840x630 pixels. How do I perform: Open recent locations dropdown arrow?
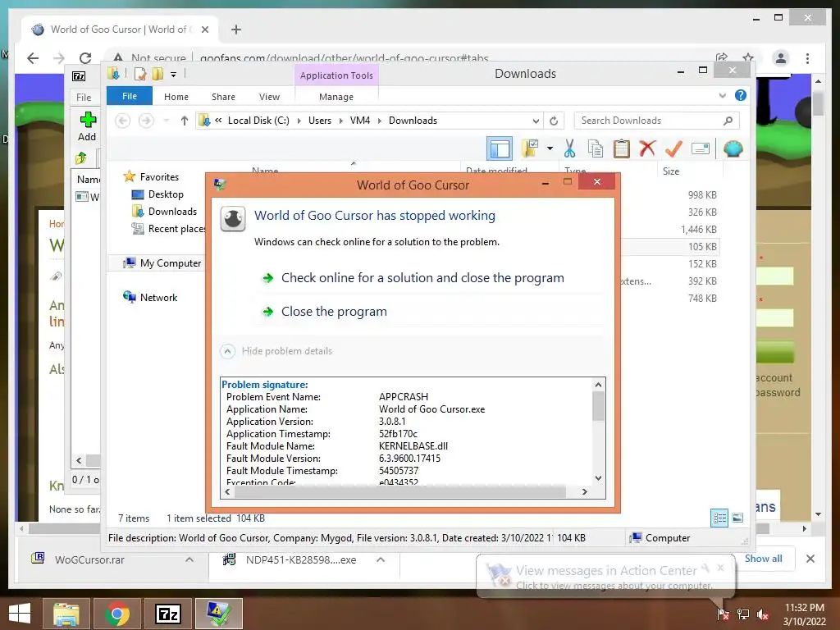tap(166, 121)
